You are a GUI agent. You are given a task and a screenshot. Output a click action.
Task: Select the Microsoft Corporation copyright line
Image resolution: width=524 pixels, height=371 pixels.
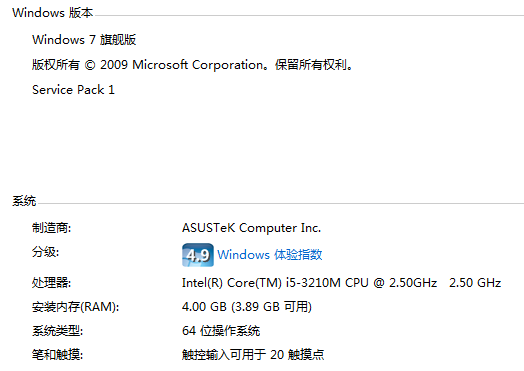(x=192, y=65)
